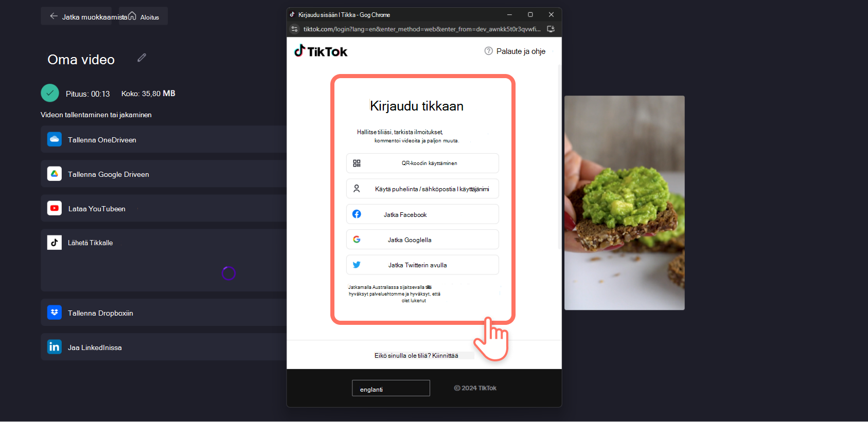Screen dimensions: 868x422
Task: Maximize the Chrome login window
Action: point(530,14)
